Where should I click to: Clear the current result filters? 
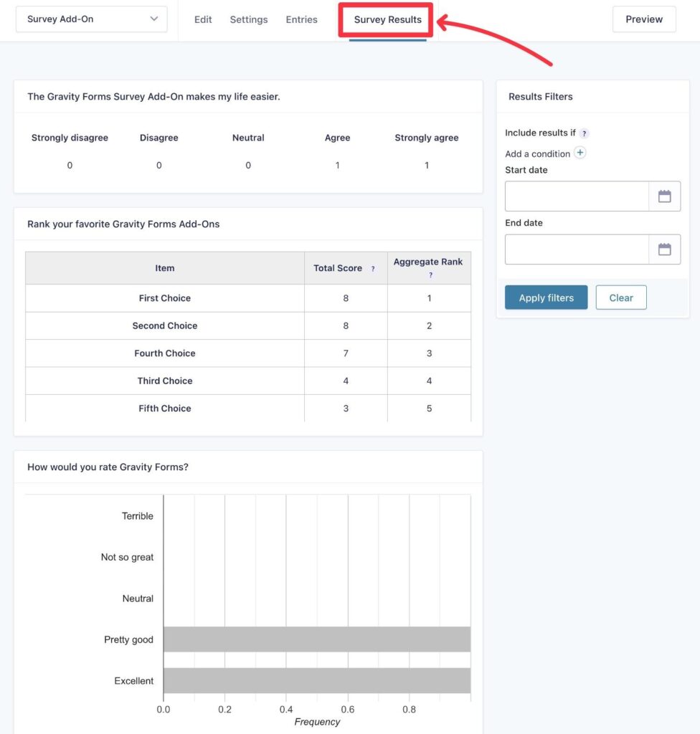point(621,297)
